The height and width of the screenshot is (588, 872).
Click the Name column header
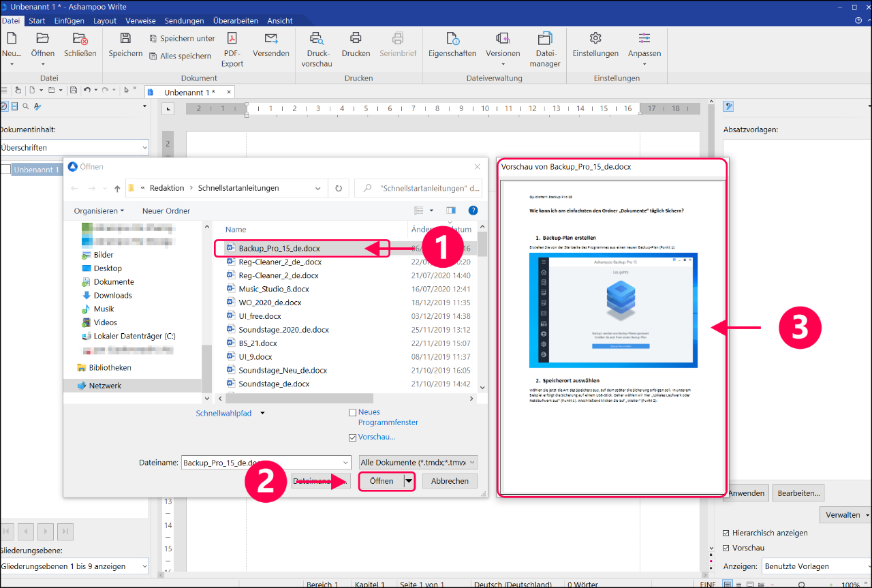[236, 230]
